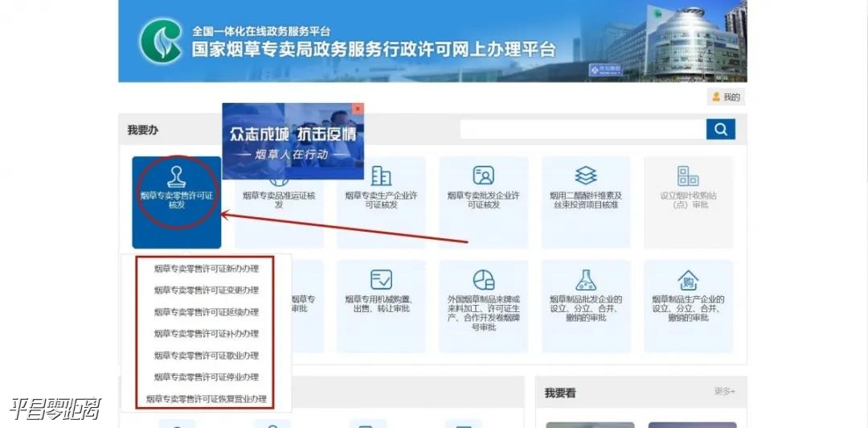Click the 更多+ link beside 我要看
868x428 pixels.
(x=725, y=392)
